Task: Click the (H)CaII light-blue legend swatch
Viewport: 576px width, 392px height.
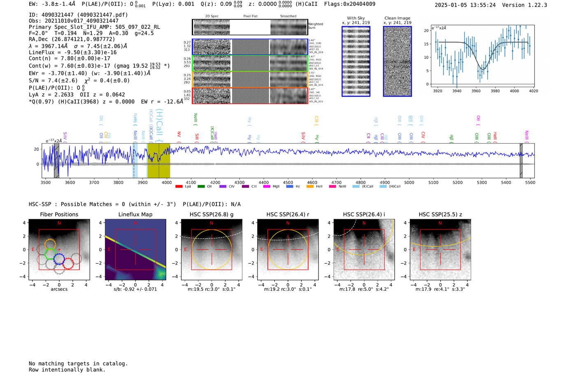Action: pos(383,186)
